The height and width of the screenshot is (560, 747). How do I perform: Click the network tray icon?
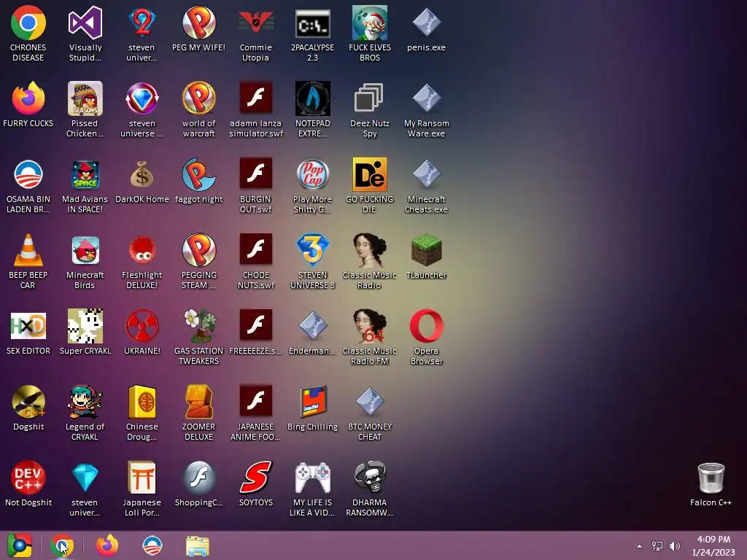pyautogui.click(x=657, y=546)
